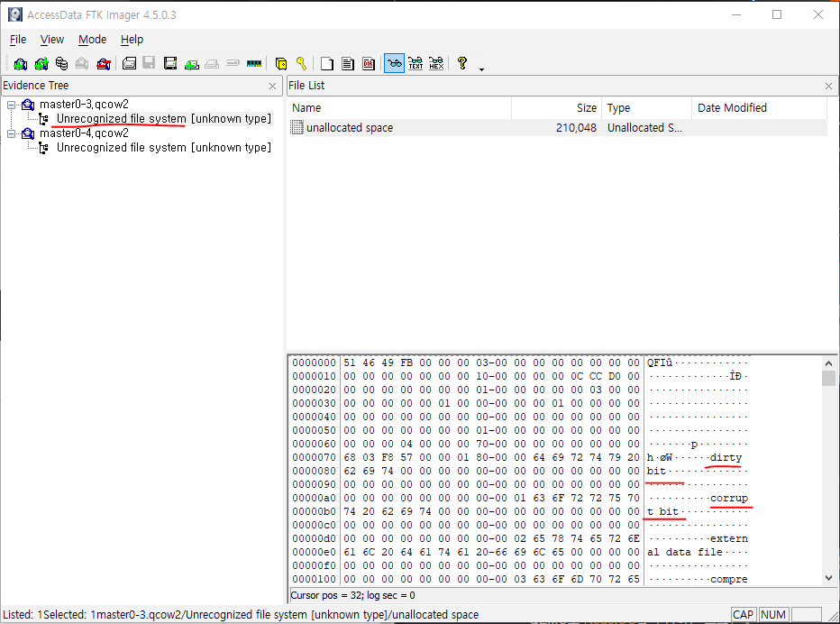Click the unallocated space file icon

pos(297,127)
